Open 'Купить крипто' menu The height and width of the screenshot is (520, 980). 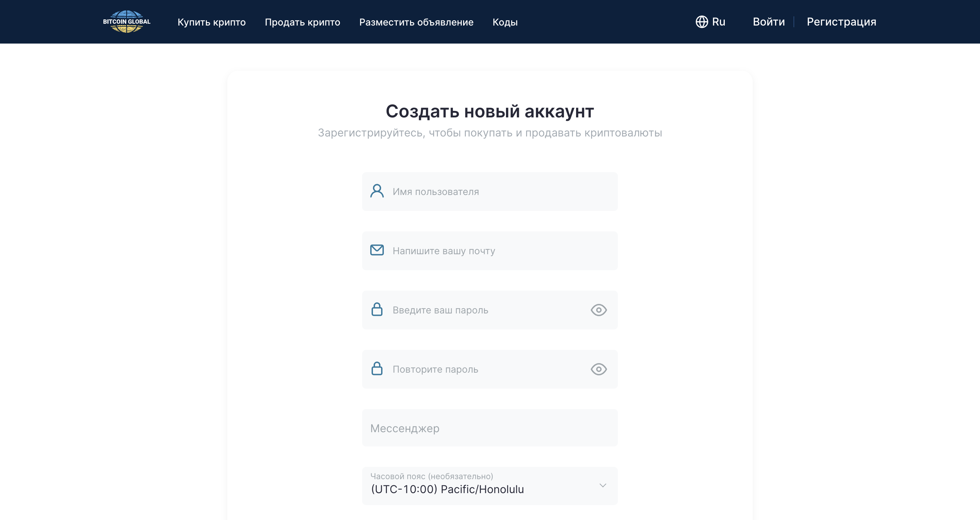(212, 22)
